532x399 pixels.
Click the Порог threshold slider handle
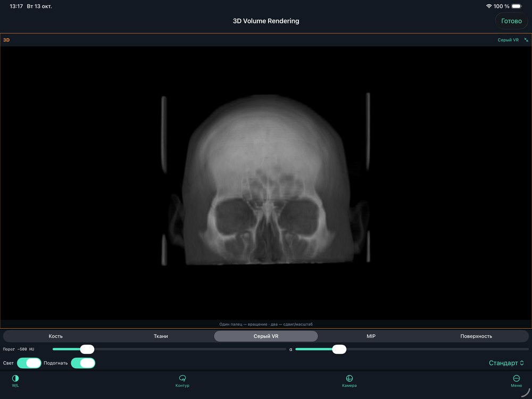(x=87, y=349)
